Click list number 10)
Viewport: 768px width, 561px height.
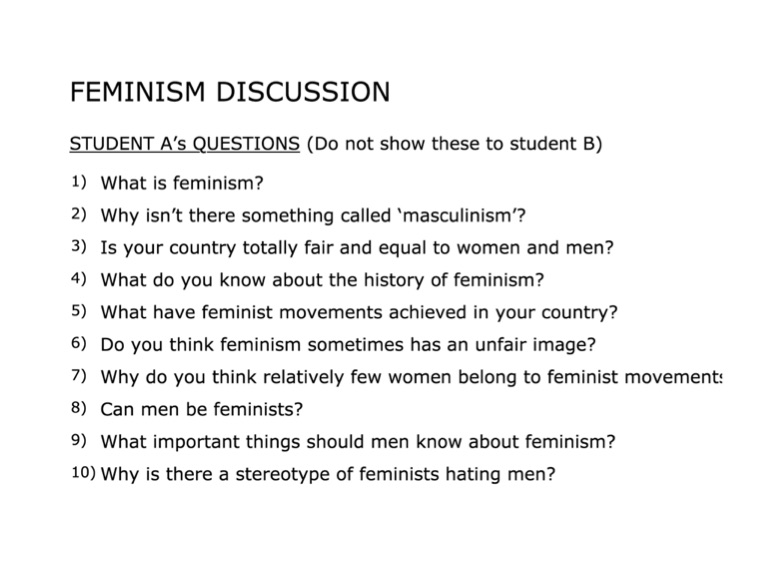click(x=83, y=473)
